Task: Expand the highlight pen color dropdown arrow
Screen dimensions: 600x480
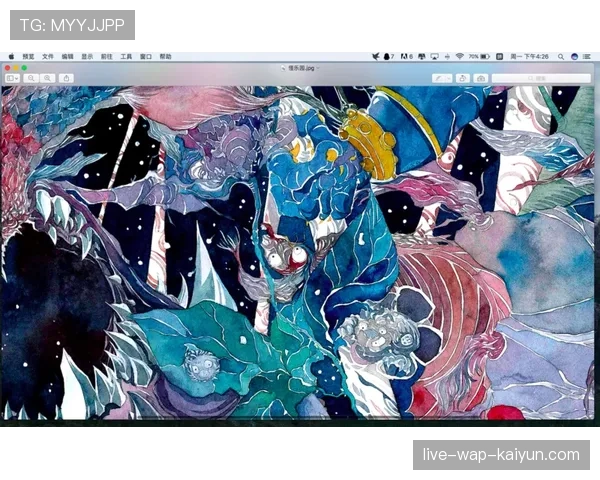Action: 449,78
